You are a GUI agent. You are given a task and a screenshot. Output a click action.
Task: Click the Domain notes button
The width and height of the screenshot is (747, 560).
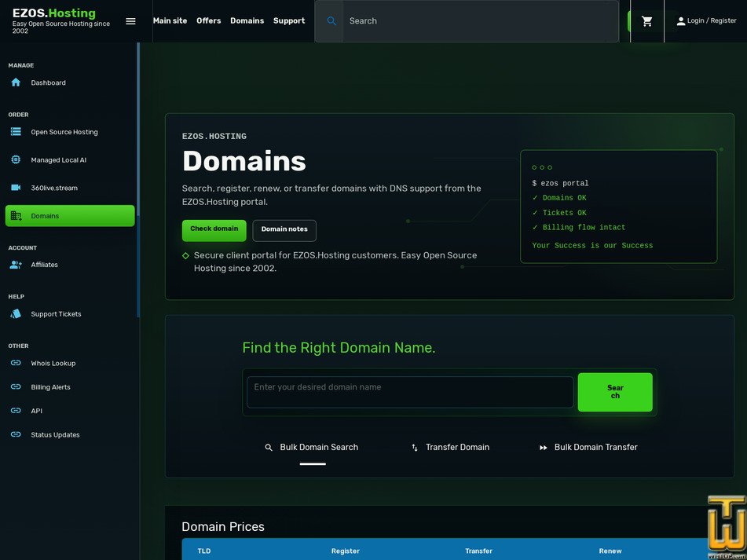coord(284,230)
